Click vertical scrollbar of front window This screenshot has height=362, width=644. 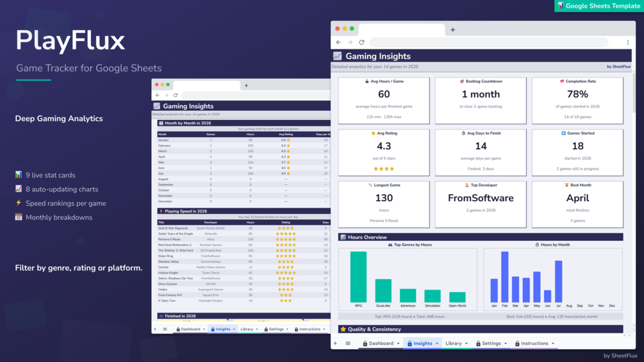(633, 92)
